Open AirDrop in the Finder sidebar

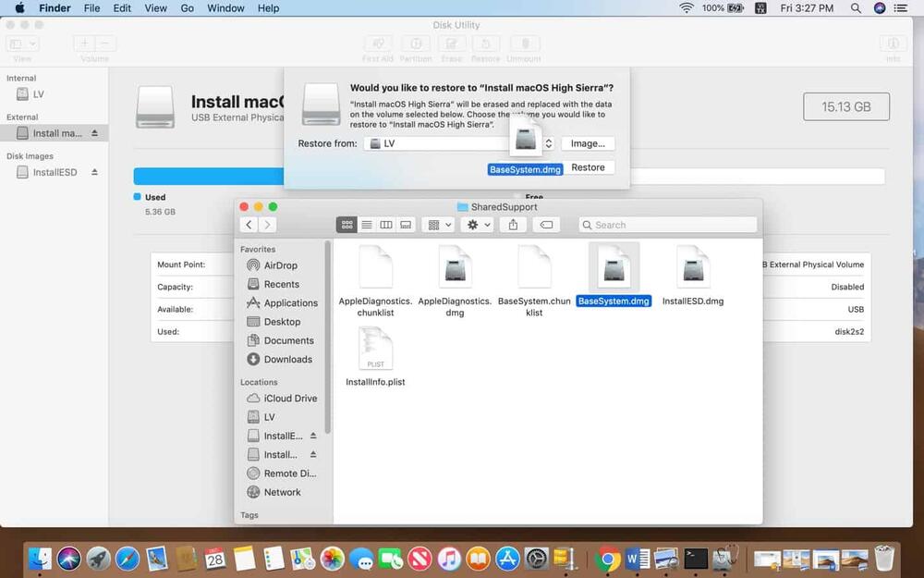(x=280, y=265)
